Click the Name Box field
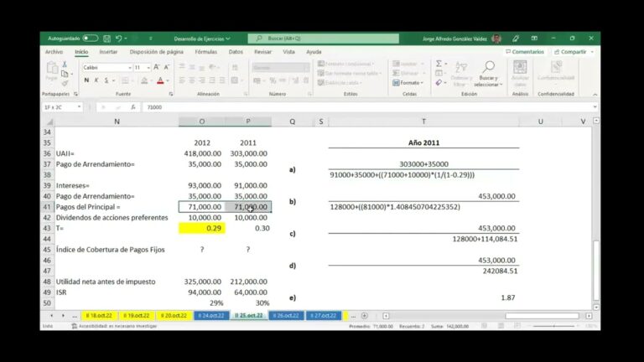The image size is (644, 362). click(61, 107)
